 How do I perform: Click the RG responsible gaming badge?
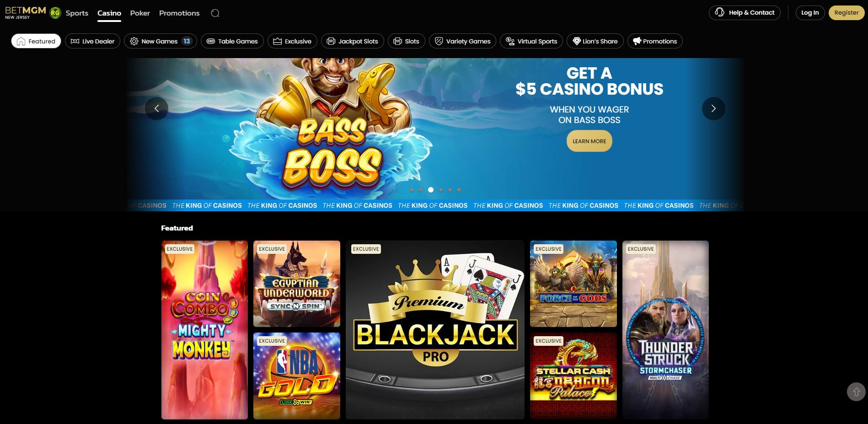(x=55, y=13)
